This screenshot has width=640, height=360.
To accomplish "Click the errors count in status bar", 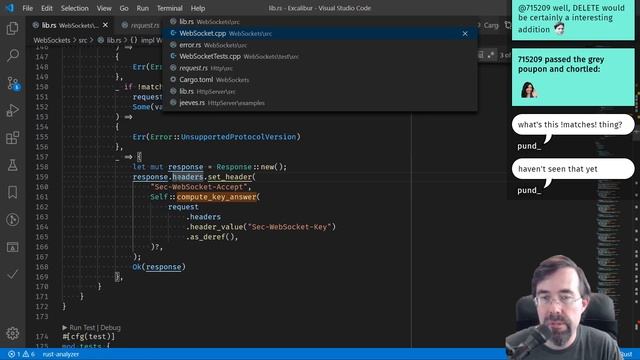I will (14, 354).
